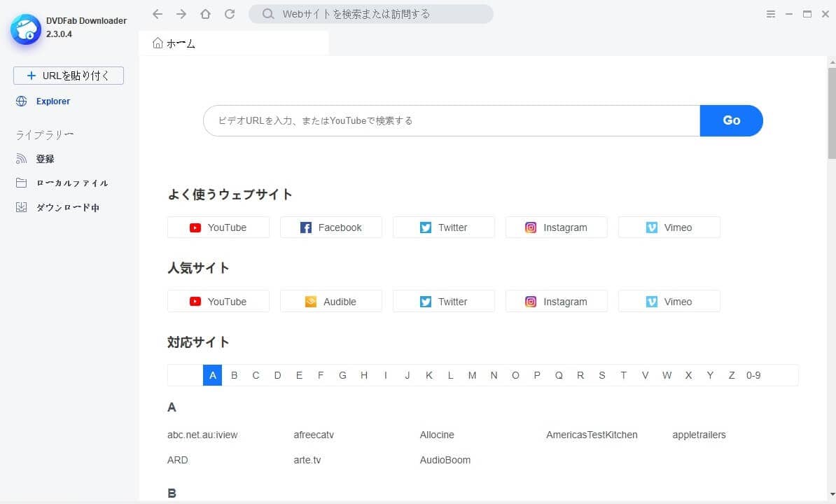Go back with the left arrow icon
The height and width of the screenshot is (504, 836).
tap(158, 14)
